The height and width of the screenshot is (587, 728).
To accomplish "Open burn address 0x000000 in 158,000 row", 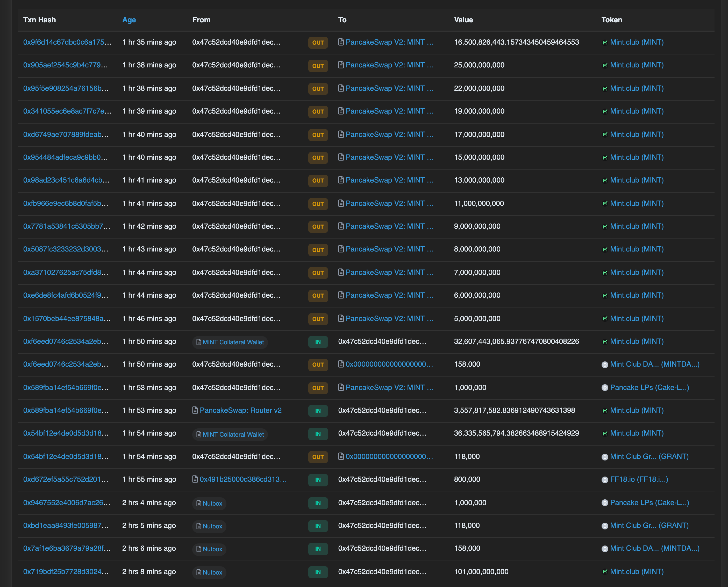I will 389,364.
